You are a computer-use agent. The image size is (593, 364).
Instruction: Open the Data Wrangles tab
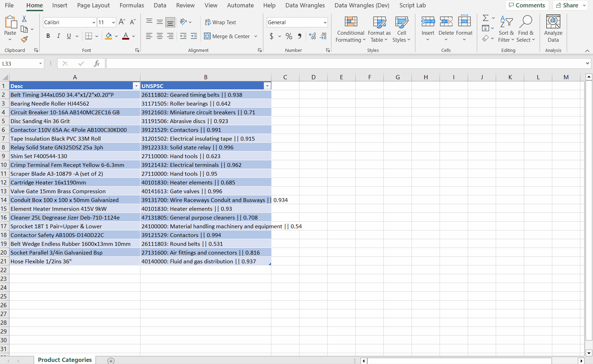point(305,5)
